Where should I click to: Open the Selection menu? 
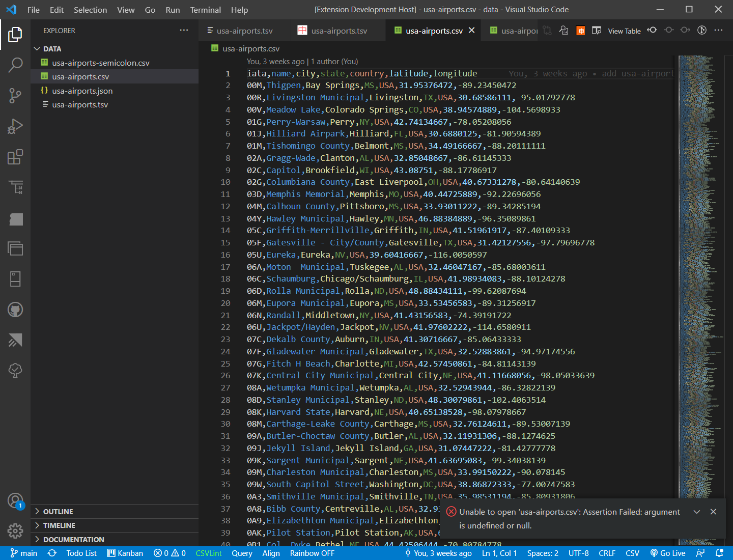[x=90, y=10]
